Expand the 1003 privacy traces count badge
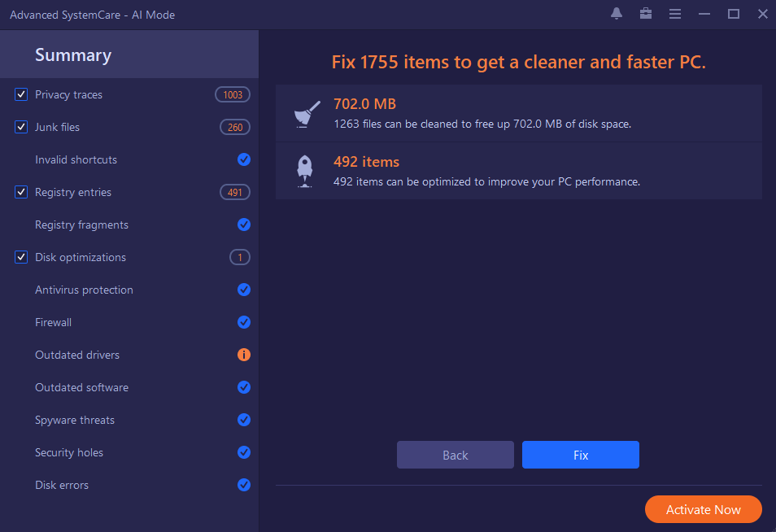776x532 pixels. point(233,94)
